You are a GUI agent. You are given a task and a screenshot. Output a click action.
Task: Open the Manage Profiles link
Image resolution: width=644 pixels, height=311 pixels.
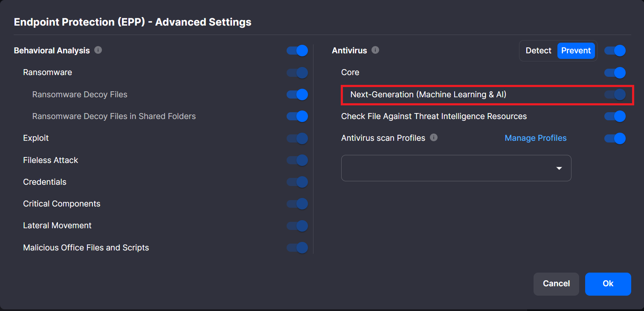pyautogui.click(x=536, y=138)
